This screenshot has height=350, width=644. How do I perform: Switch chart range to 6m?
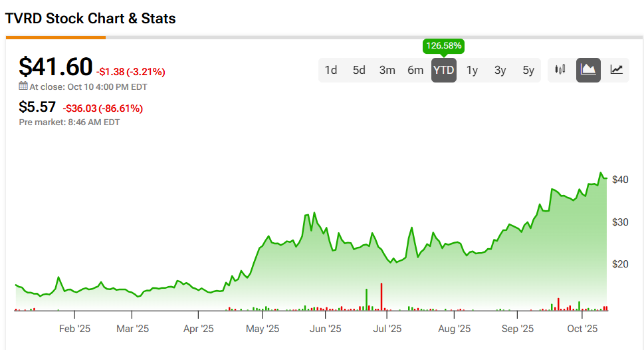pyautogui.click(x=415, y=71)
